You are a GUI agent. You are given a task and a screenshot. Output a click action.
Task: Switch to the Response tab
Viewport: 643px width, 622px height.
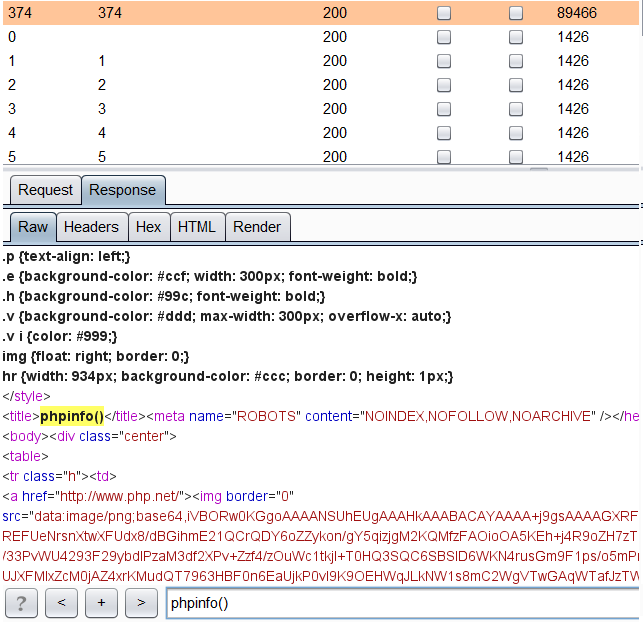tap(123, 190)
